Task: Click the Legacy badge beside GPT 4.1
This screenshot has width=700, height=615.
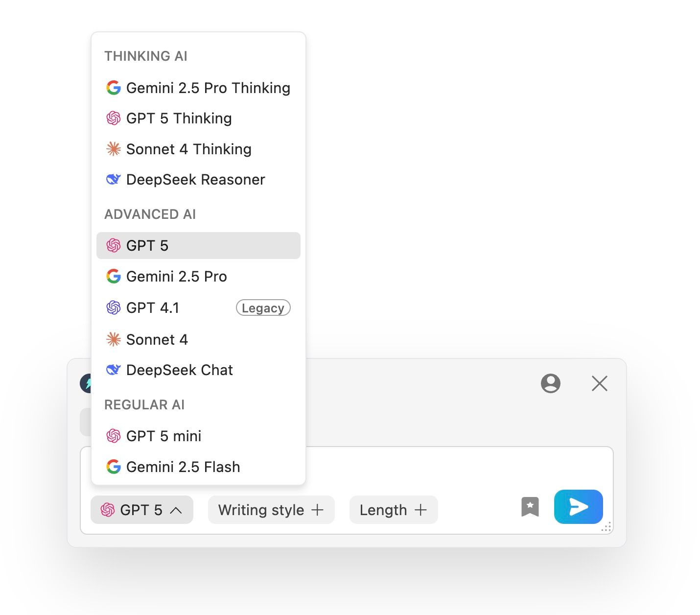Action: tap(263, 308)
